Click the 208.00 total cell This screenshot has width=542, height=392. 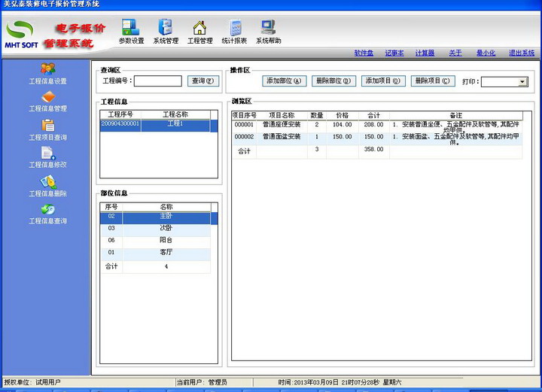pos(373,126)
